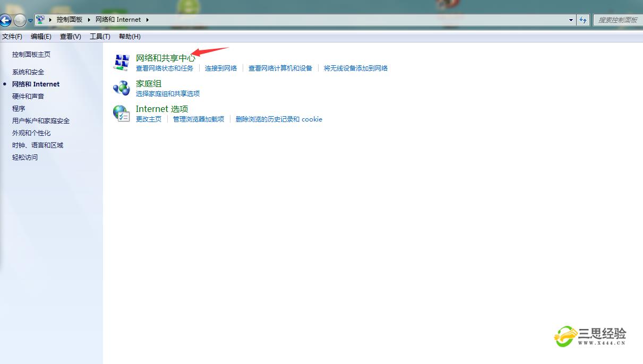Click 删除浏览的历史记录和 cookie link

[x=279, y=119]
